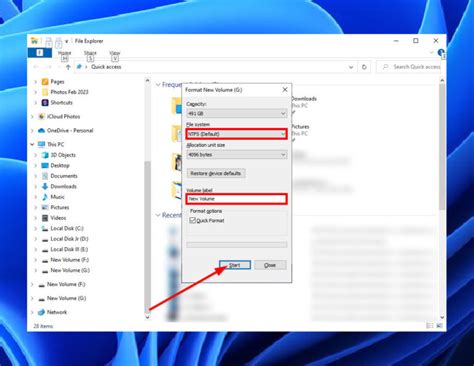
Task: Collapse the Recent files section
Action: tap(158, 215)
